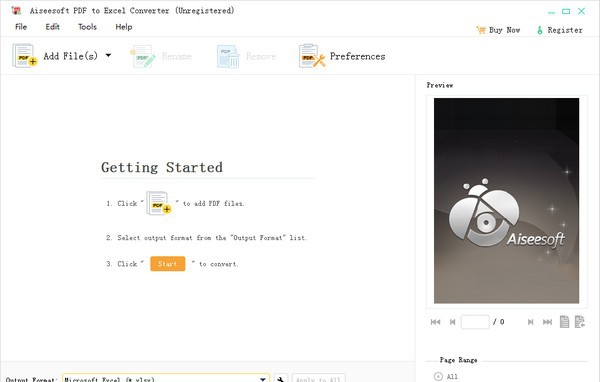600x382 pixels.
Task: Click the Preview panel label
Action: 440,85
